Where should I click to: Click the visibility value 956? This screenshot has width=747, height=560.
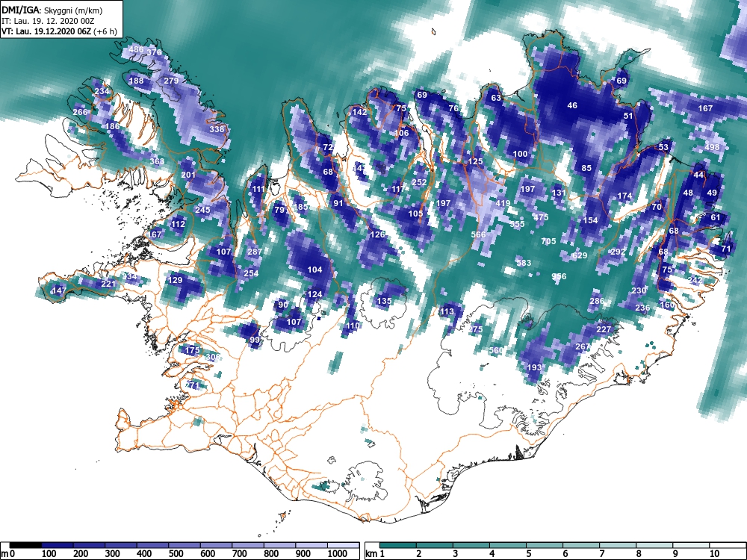559,277
